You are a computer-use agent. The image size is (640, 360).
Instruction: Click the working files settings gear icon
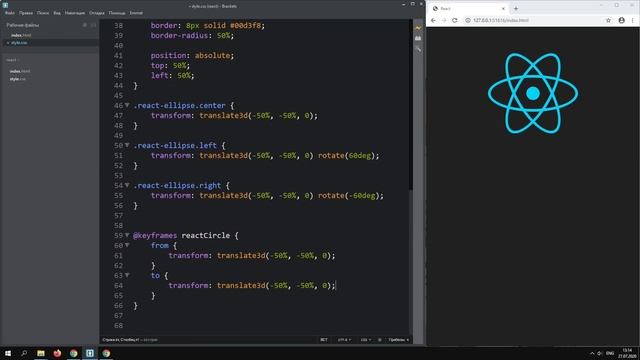(x=85, y=25)
